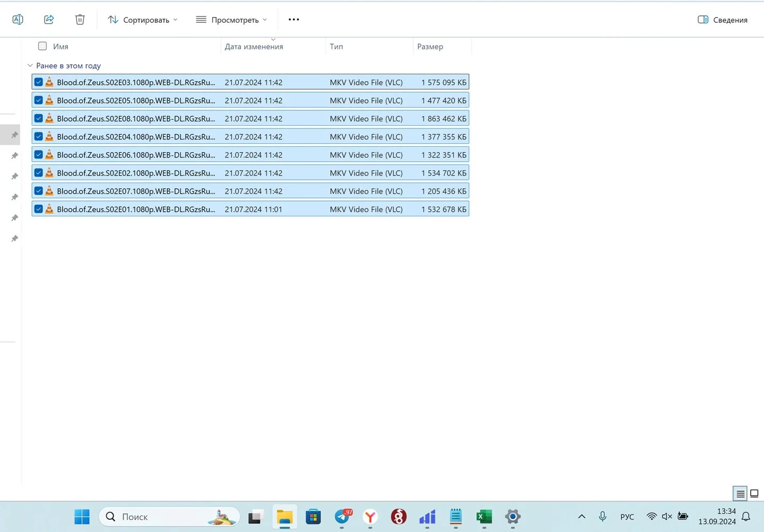The width and height of the screenshot is (764, 532).
Task: Uncheck the Blood.of.Zeus.S02E01 file checkbox
Action: [x=39, y=209]
